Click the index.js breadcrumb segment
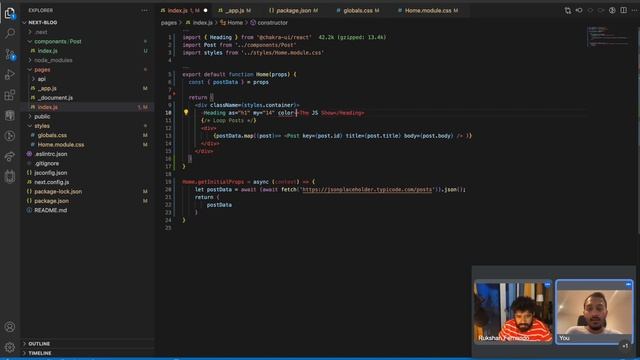 pyautogui.click(x=202, y=23)
